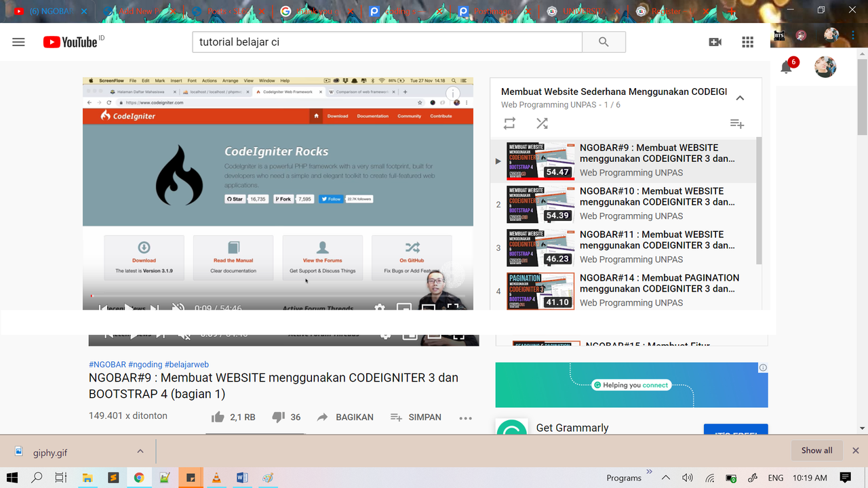Open File Explorer from the taskbar

tap(87, 478)
